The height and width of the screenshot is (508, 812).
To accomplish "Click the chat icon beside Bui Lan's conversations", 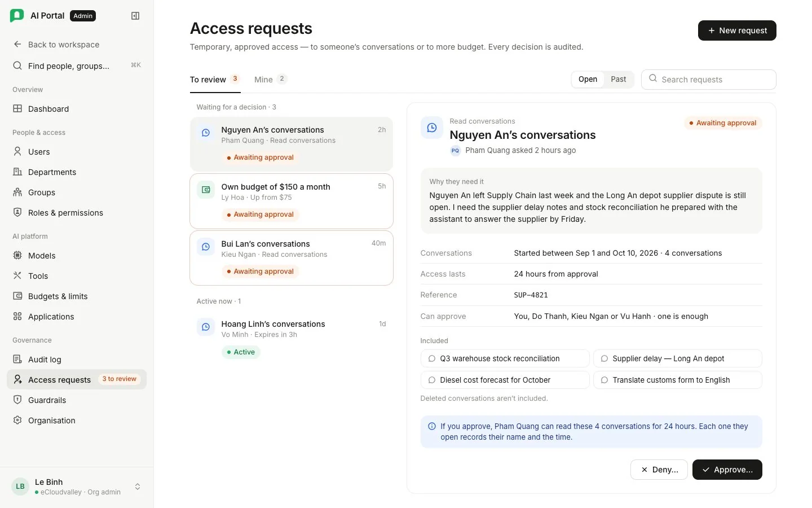I will 206,247.
